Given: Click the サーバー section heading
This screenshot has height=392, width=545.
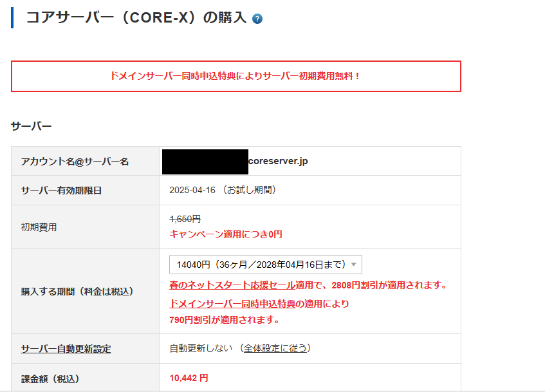Looking at the screenshot, I should (31, 126).
